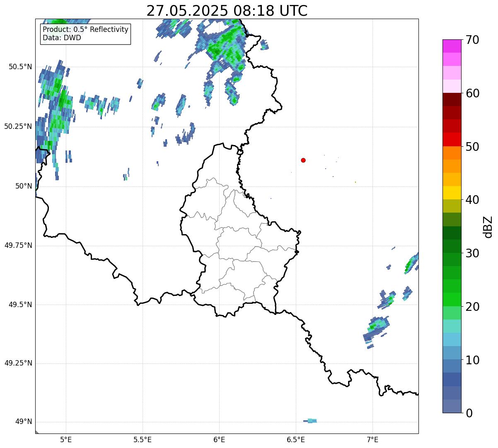Click the 50.5°N latitude label
This screenshot has width=498, height=448.
[x=20, y=67]
